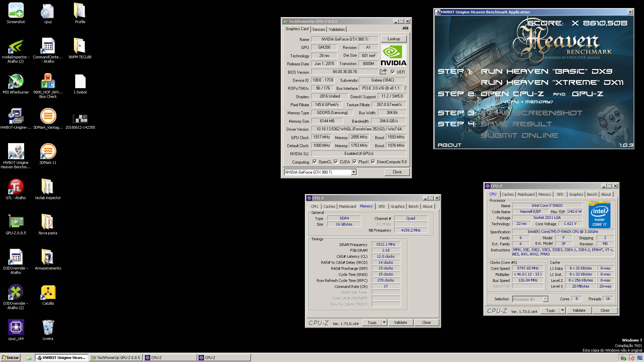The height and width of the screenshot is (362, 644).
Task: Open Graphics tab in CPU-Z processor window
Action: coord(576,194)
